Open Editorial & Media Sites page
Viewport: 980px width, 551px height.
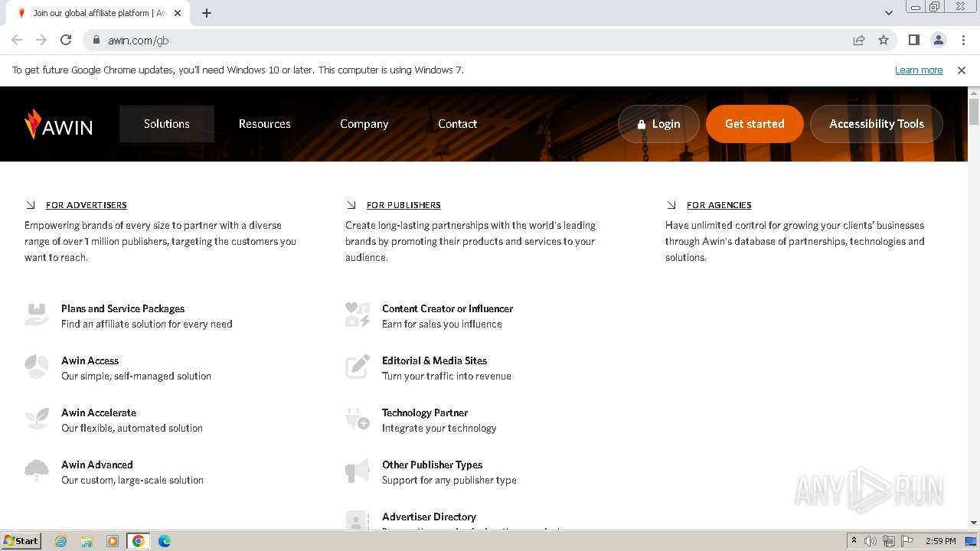pos(434,360)
